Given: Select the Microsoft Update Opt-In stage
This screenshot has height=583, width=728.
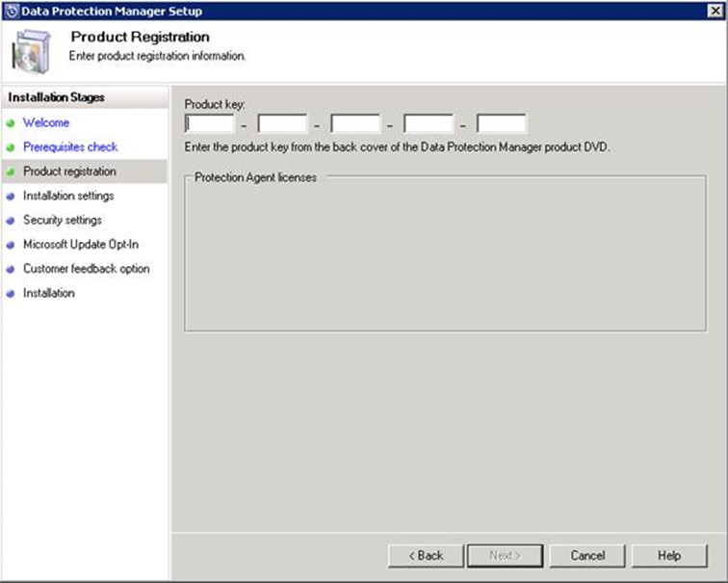Looking at the screenshot, I should (81, 245).
